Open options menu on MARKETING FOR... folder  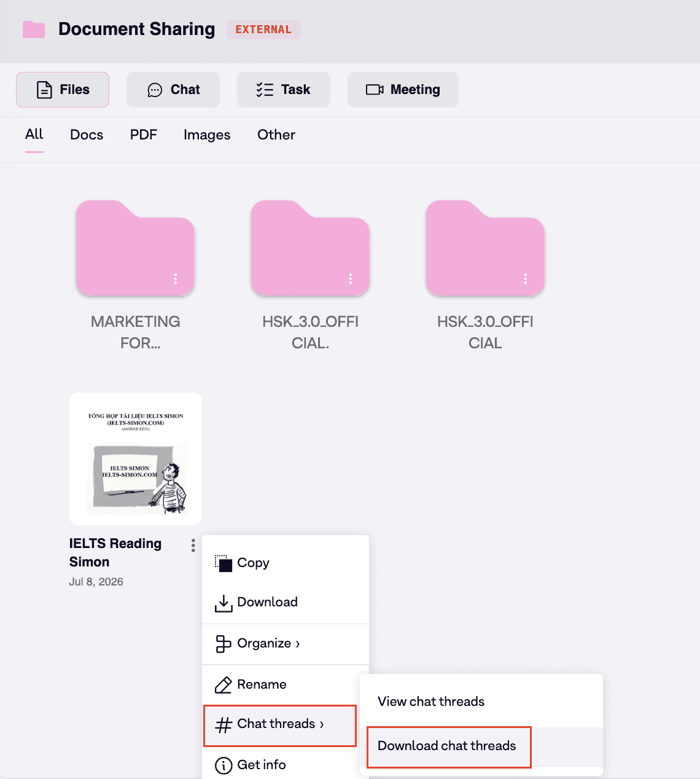[x=176, y=278]
